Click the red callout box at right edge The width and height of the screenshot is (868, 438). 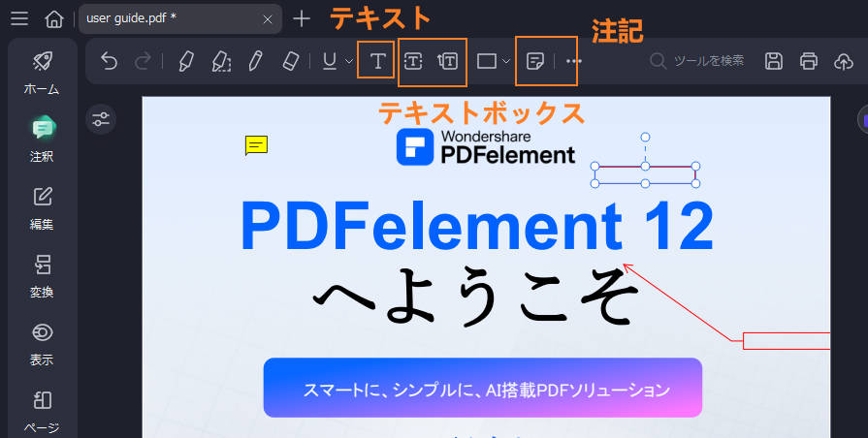787,341
